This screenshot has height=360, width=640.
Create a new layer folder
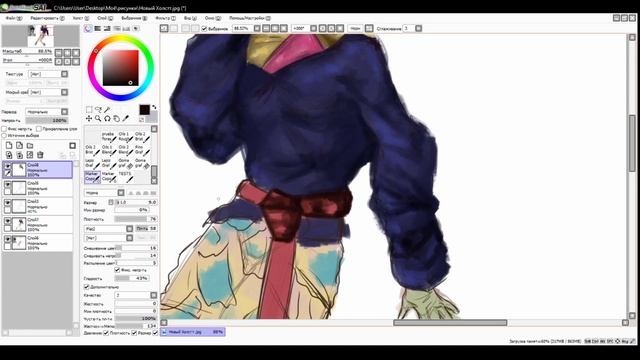pos(30,146)
